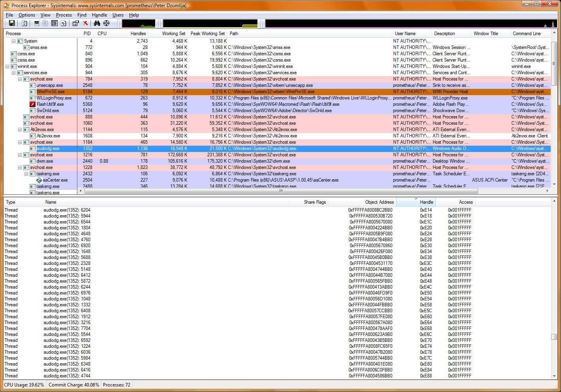Collapse the services.exe tree node
Image resolution: width=561 pixels, height=392 pixels.
click(x=13, y=73)
